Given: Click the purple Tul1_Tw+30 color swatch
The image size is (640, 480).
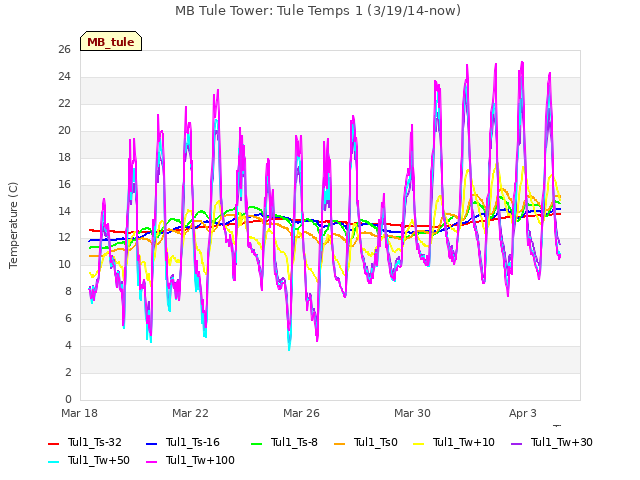Looking at the screenshot, I should (x=517, y=443).
